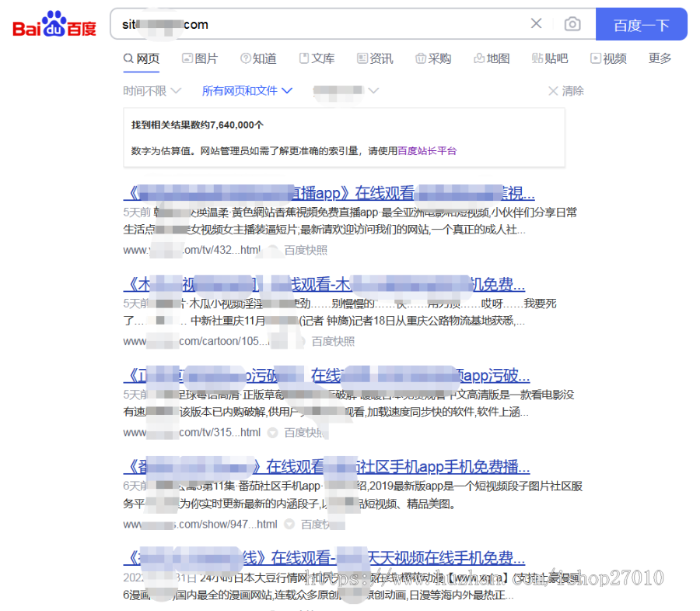The image size is (700, 611).
Task: Open the 地图 map tab
Action: tap(492, 58)
